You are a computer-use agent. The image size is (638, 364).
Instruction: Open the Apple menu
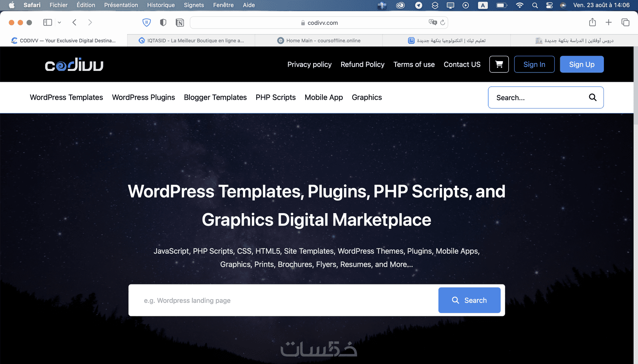click(x=12, y=5)
